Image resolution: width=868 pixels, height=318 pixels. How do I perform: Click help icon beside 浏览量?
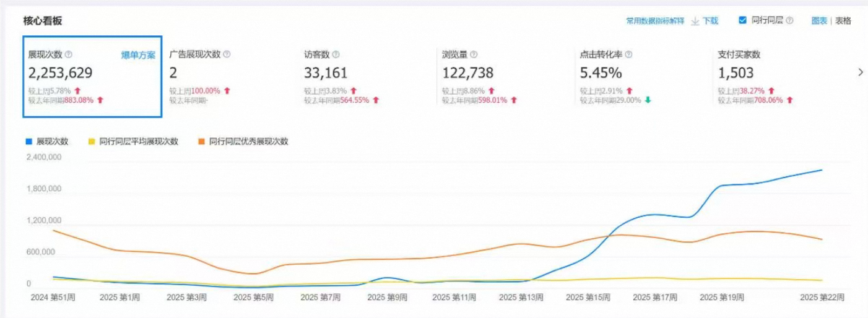pos(474,54)
